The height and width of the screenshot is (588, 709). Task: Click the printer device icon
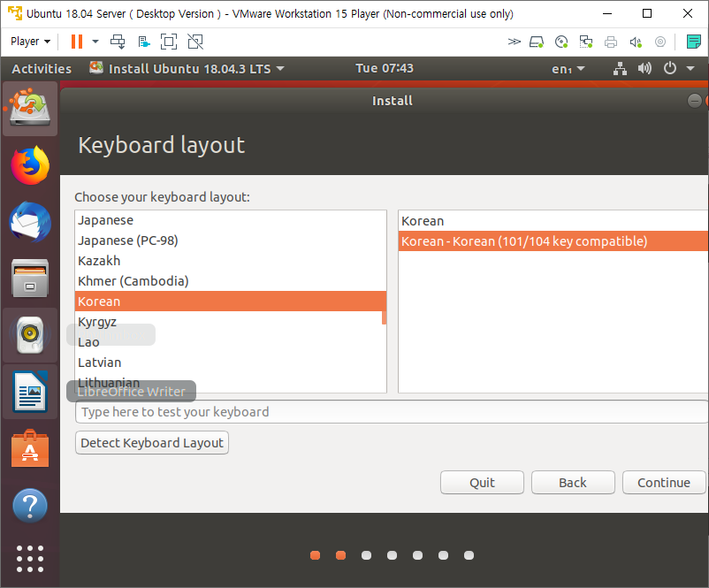pyautogui.click(x=610, y=42)
